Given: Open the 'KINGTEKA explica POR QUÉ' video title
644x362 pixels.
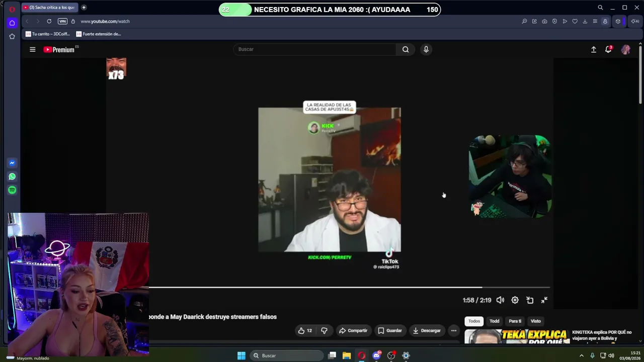Looking at the screenshot, I should click(602, 335).
